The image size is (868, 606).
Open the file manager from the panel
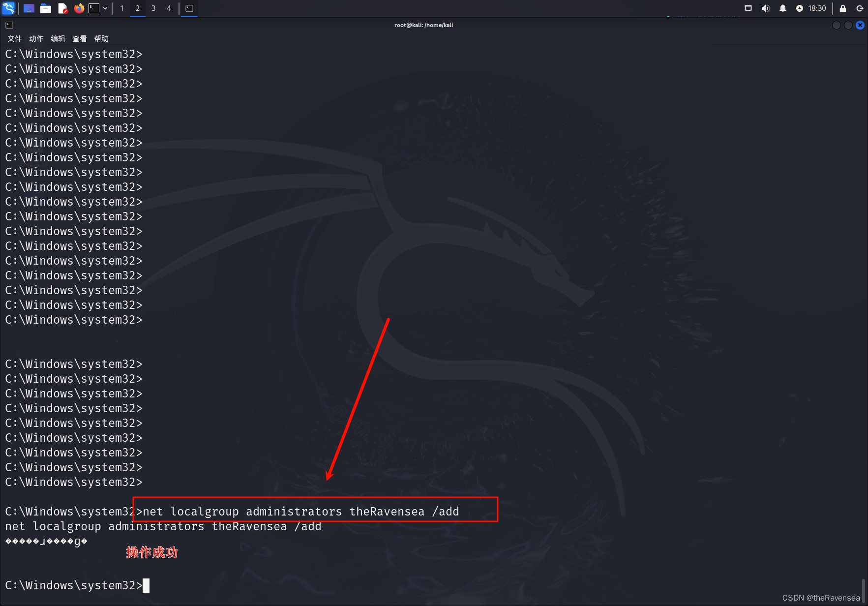tap(46, 8)
